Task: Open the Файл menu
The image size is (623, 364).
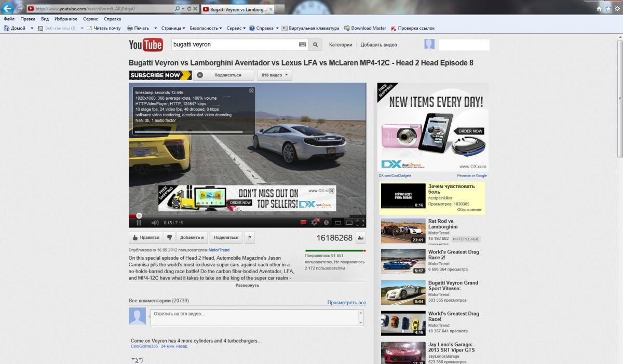Action: point(9,19)
